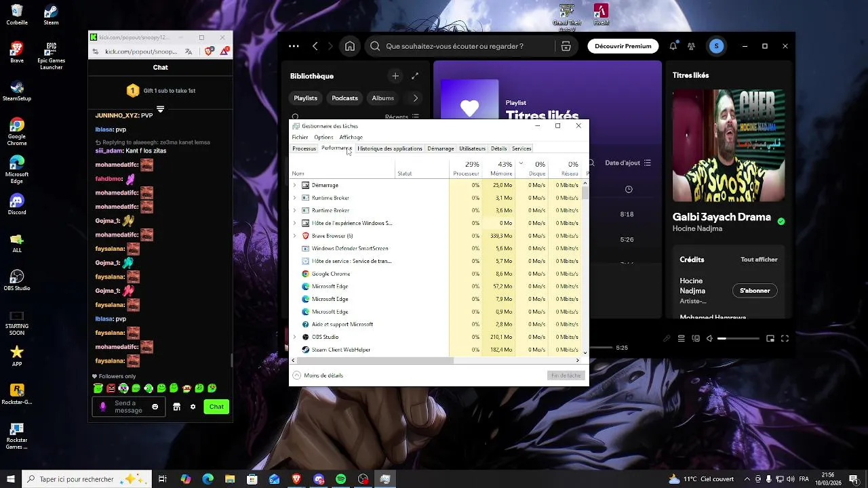Click Task Manager horizontal scrollbar

pyautogui.click(x=375, y=361)
